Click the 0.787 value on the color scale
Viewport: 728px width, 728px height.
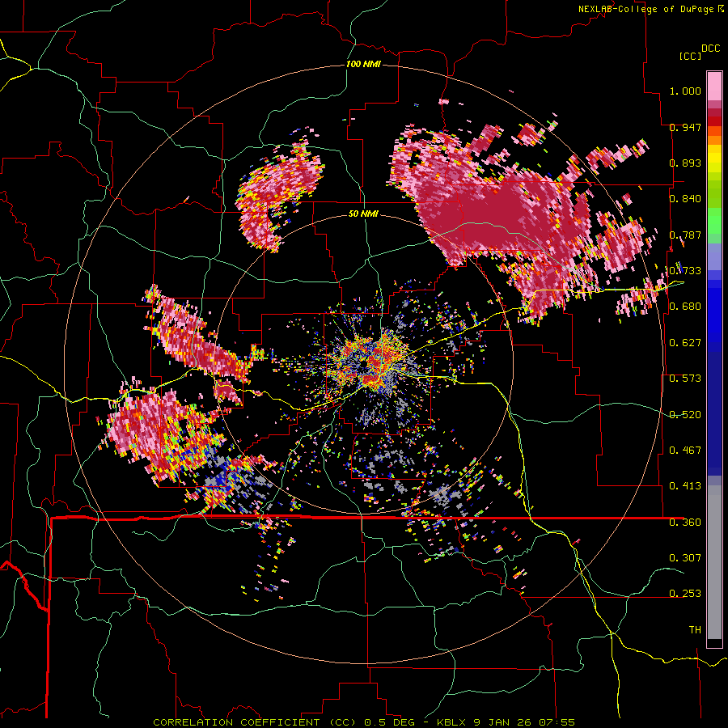pyautogui.click(x=685, y=235)
